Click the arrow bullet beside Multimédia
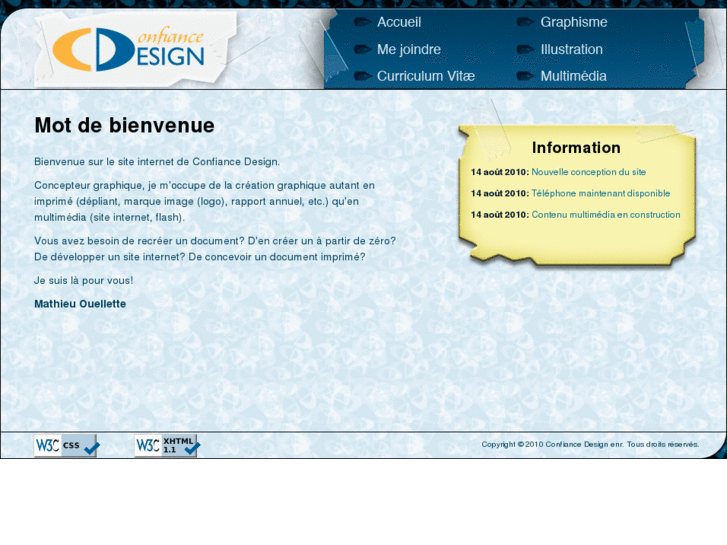Viewport: 727px width, 545px height. [526, 76]
